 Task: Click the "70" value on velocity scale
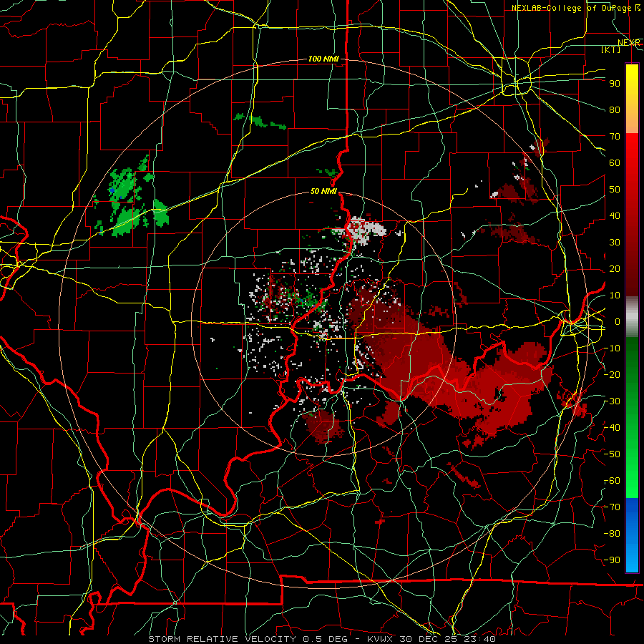(615, 137)
